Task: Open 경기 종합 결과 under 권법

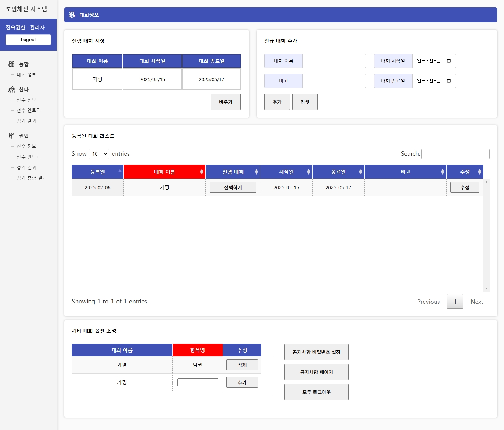Action: coord(32,178)
